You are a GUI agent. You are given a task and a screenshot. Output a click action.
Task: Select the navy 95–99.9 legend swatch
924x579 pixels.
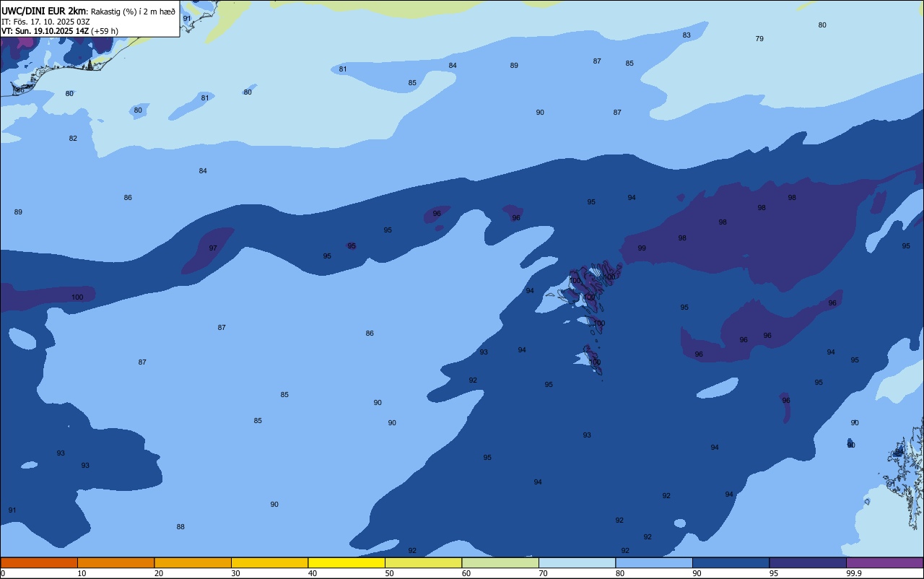click(x=808, y=562)
